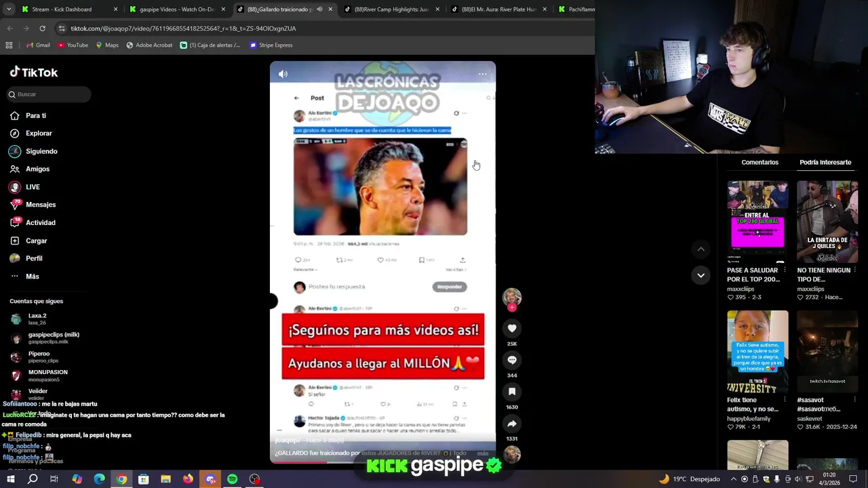
Task: Open the Cargar upload page
Action: tap(29, 241)
